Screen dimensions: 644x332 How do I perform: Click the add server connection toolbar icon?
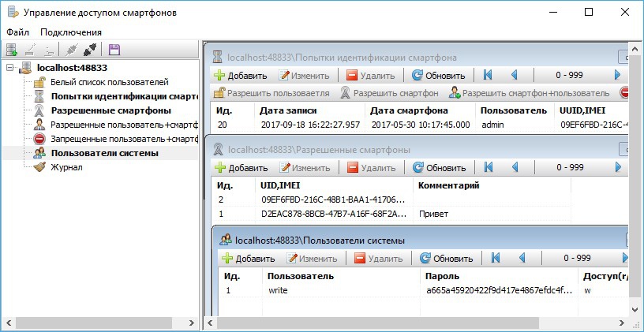click(11, 50)
